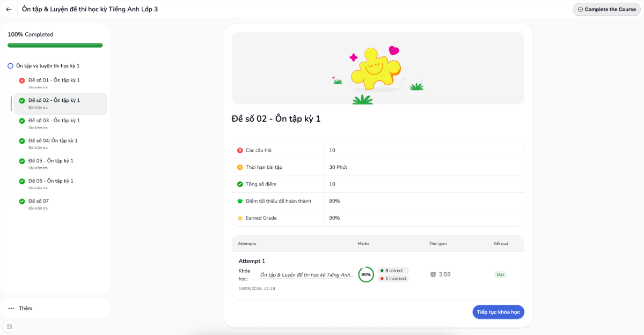644x335 pixels.
Task: Click the green check icon beside Đề 06
Action: [x=22, y=181]
